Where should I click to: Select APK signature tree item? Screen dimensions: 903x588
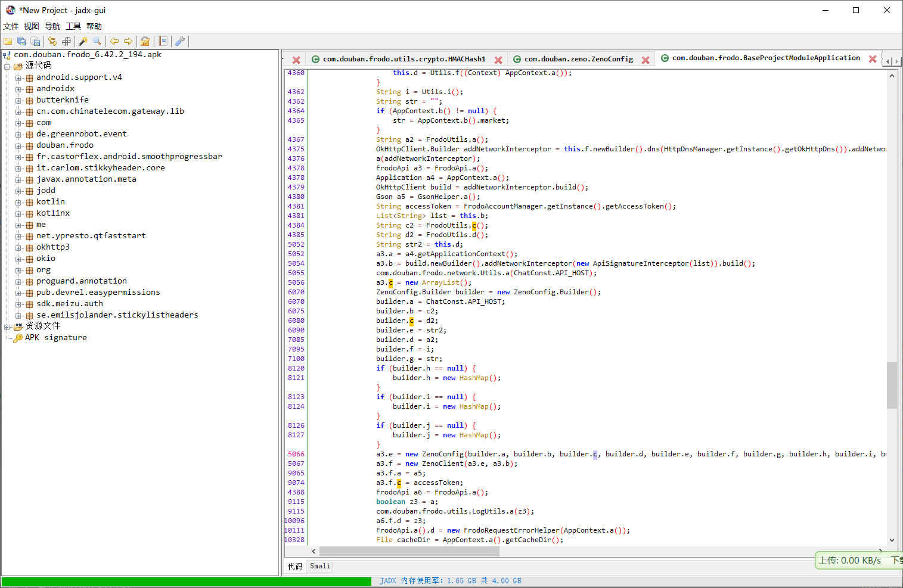(x=56, y=338)
